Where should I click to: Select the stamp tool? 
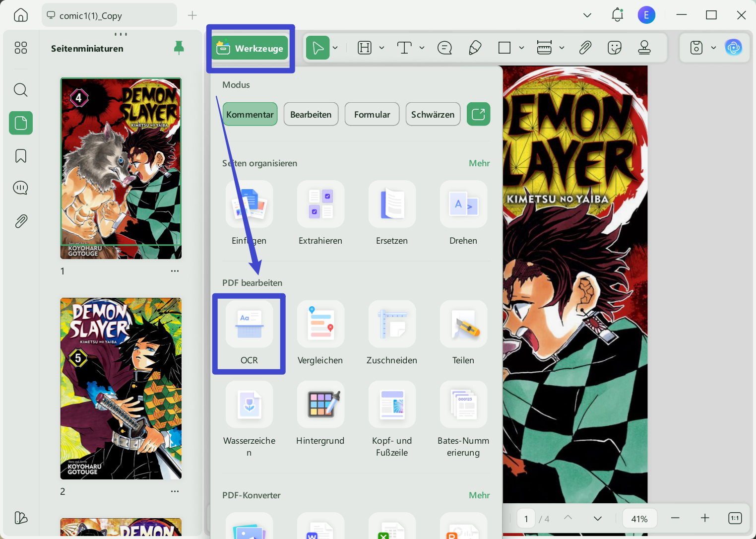[x=644, y=48]
